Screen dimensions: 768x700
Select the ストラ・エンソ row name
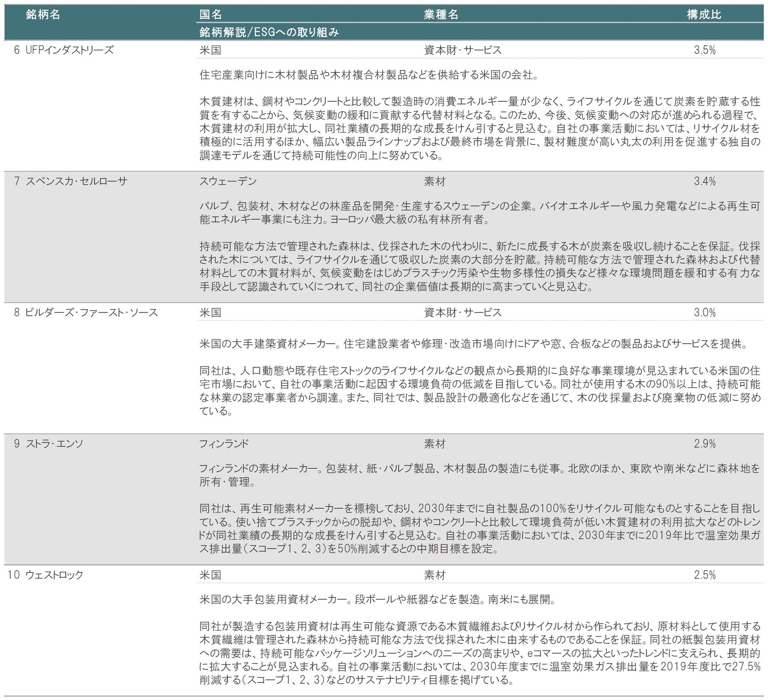[x=54, y=444]
